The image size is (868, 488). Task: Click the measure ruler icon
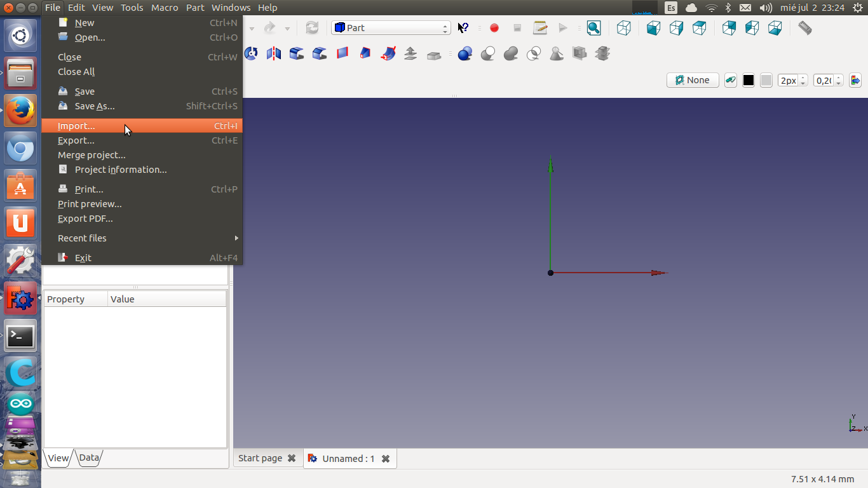pyautogui.click(x=805, y=28)
